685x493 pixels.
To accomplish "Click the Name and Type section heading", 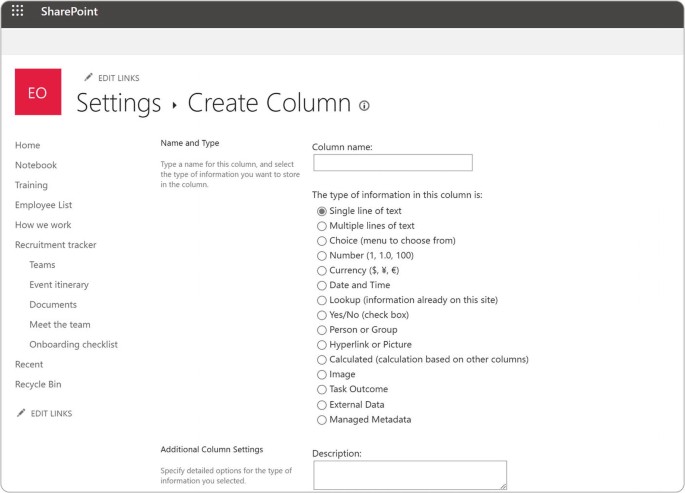I will (190, 143).
